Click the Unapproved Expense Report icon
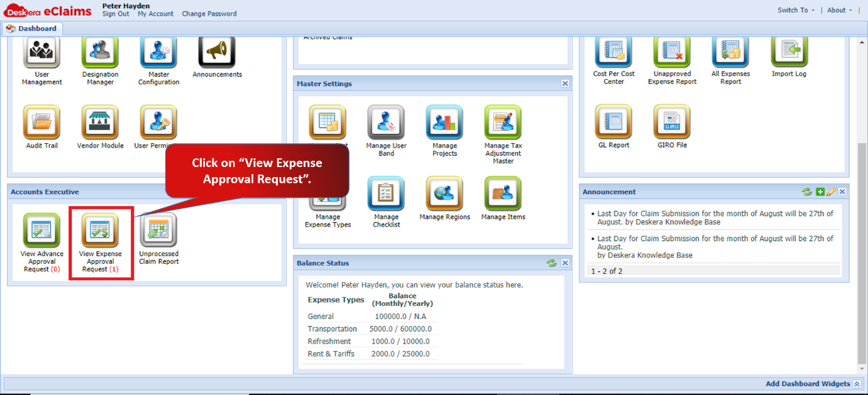This screenshot has height=395, width=868. 672,51
